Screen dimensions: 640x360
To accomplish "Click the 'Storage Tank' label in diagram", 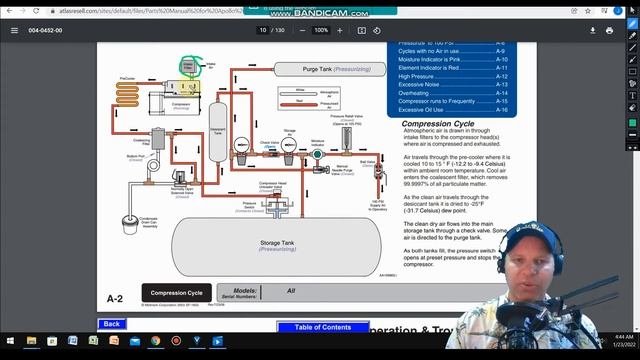I will (x=277, y=243).
